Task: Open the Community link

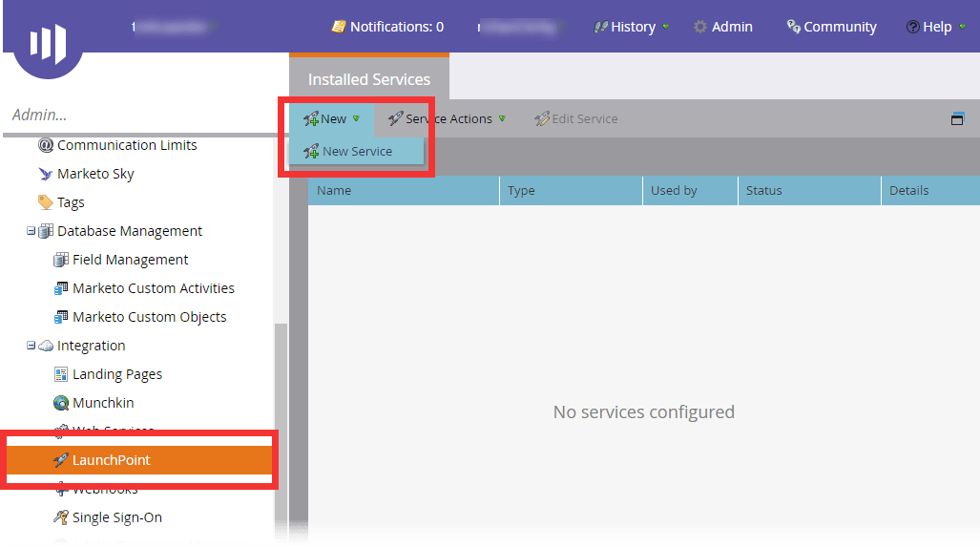Action: 831,27
